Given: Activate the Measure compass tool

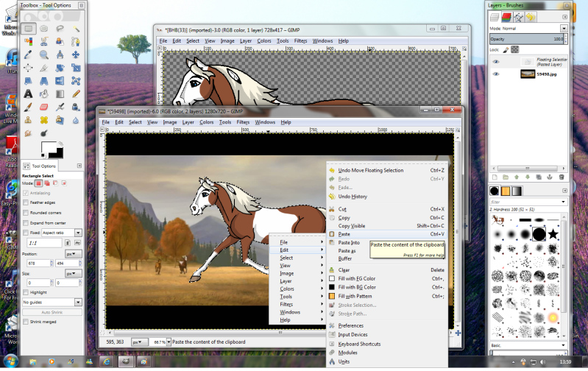Looking at the screenshot, I should 60,54.
